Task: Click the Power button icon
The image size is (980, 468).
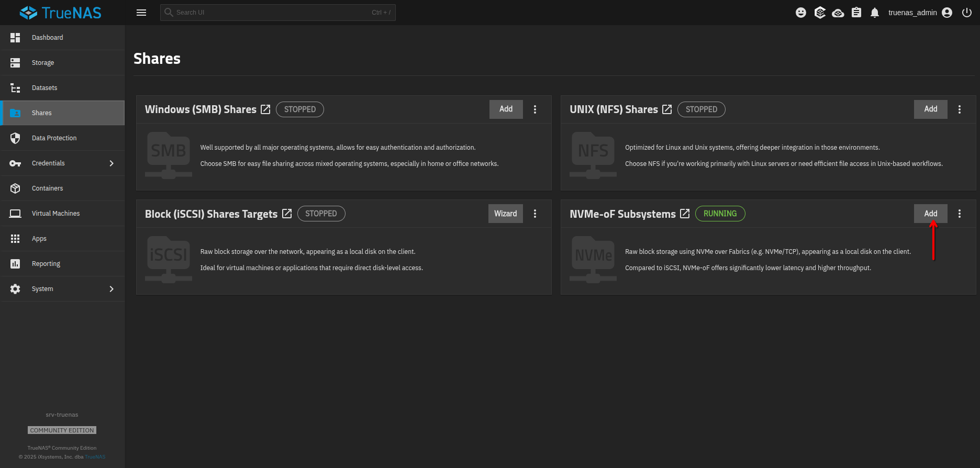Action: pyautogui.click(x=967, y=13)
